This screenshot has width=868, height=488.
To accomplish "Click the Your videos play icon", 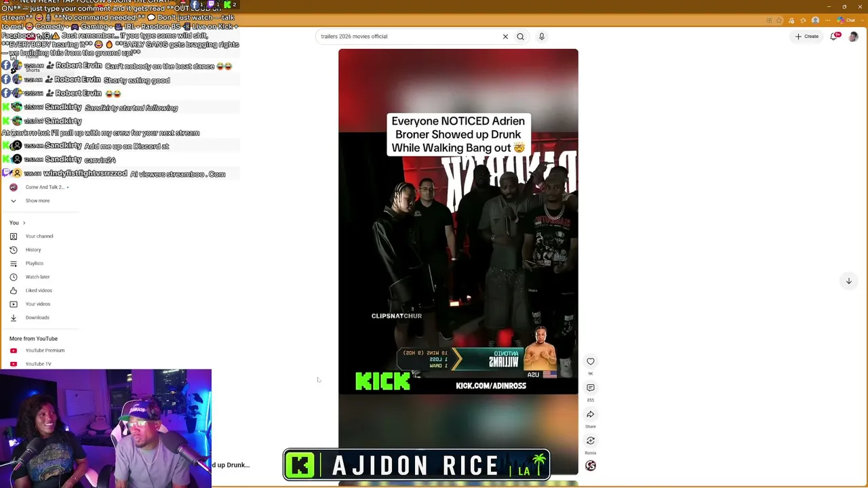I will [x=14, y=304].
